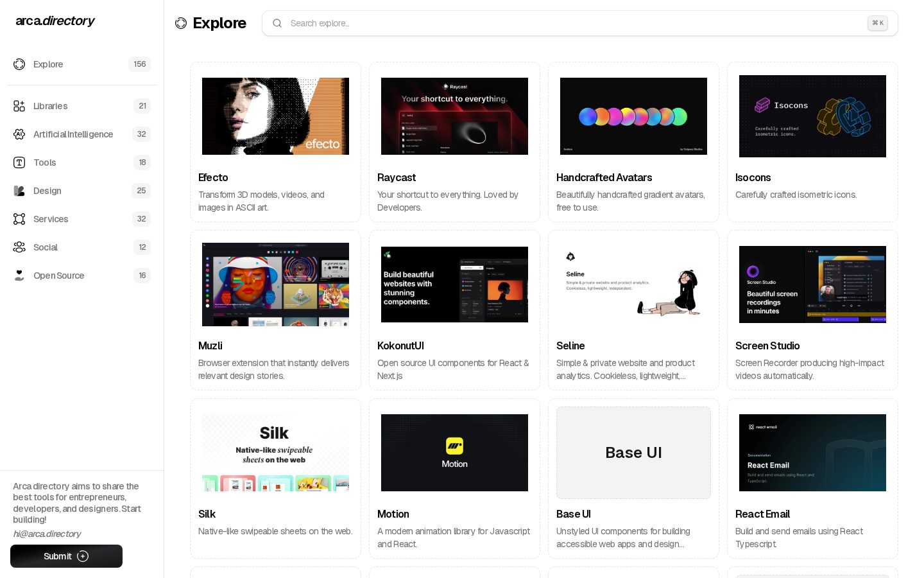Open the Isocons thumbnail image
This screenshot has height=578, width=924.
pyautogui.click(x=812, y=116)
